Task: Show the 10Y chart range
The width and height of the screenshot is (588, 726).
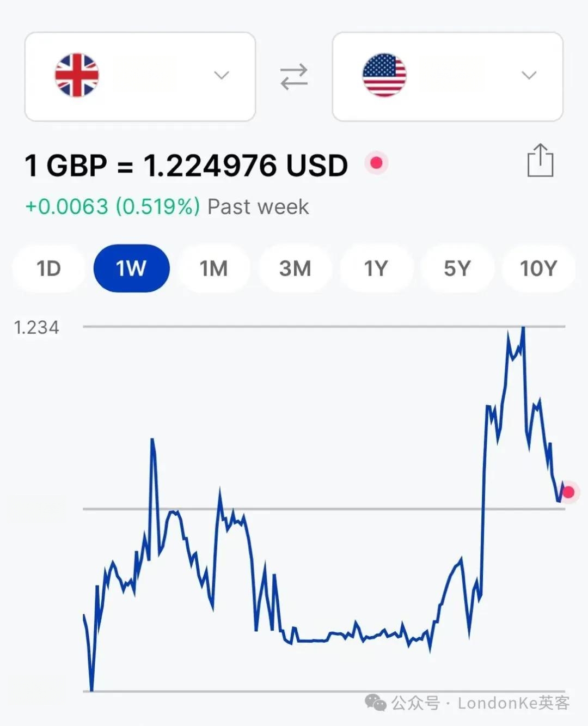Action: coord(538,269)
